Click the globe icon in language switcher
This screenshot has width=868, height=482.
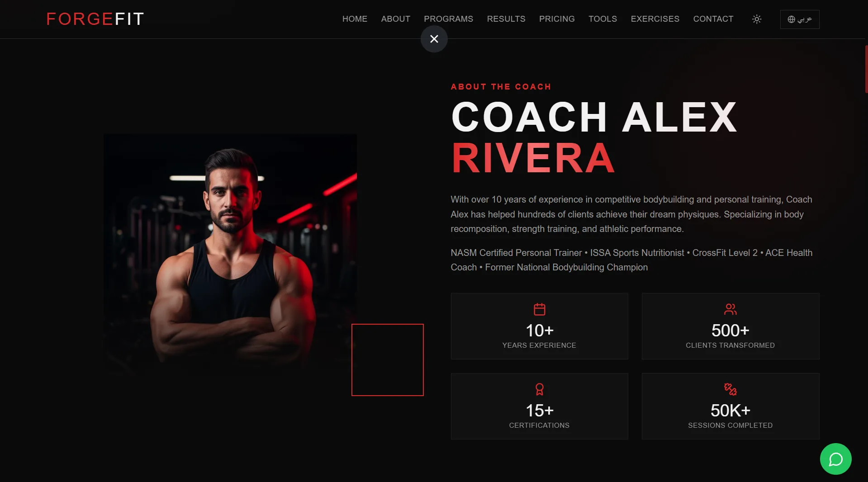791,19
